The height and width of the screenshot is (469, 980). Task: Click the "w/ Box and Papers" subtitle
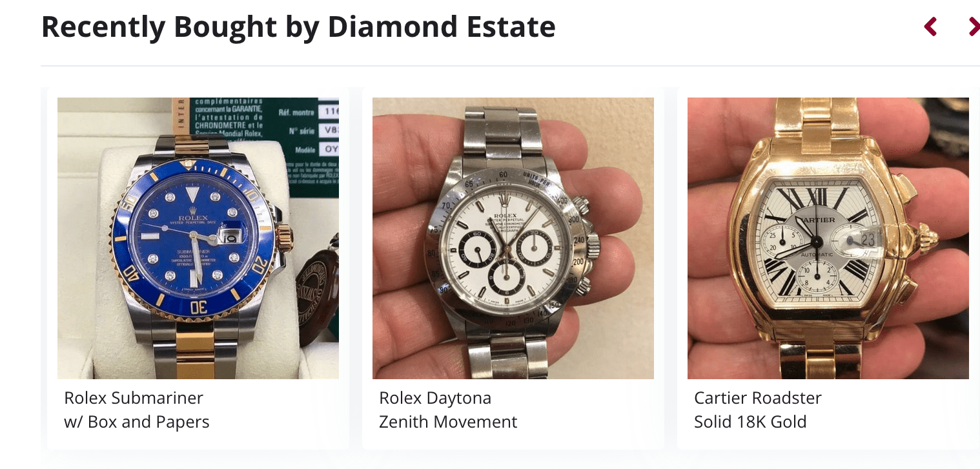point(137,422)
